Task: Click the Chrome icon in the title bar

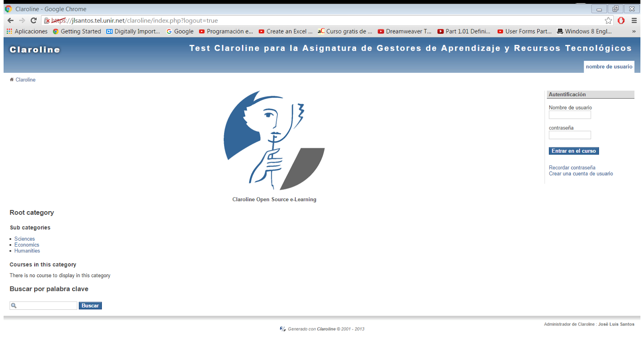Action: tap(8, 9)
